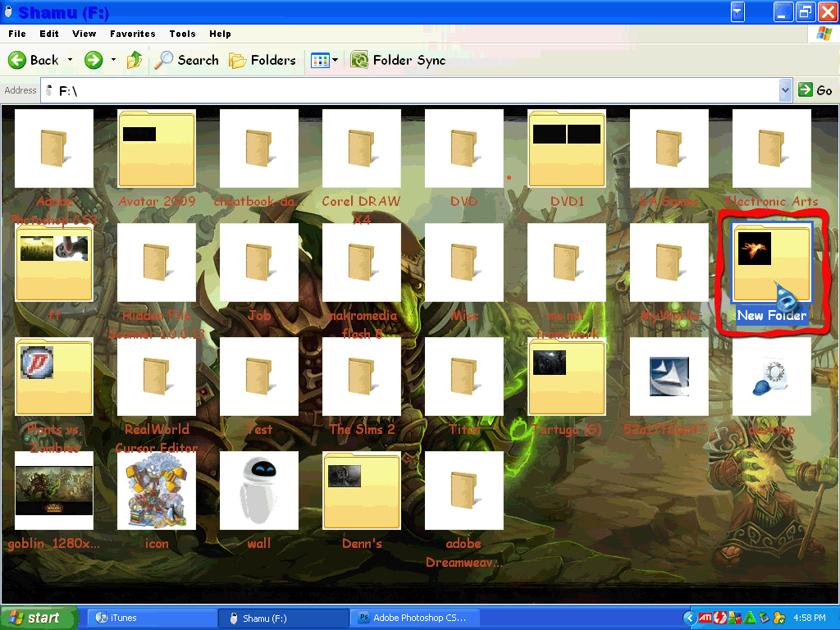The height and width of the screenshot is (630, 840).
Task: Open the Views dropdown button
Action: pyautogui.click(x=325, y=60)
